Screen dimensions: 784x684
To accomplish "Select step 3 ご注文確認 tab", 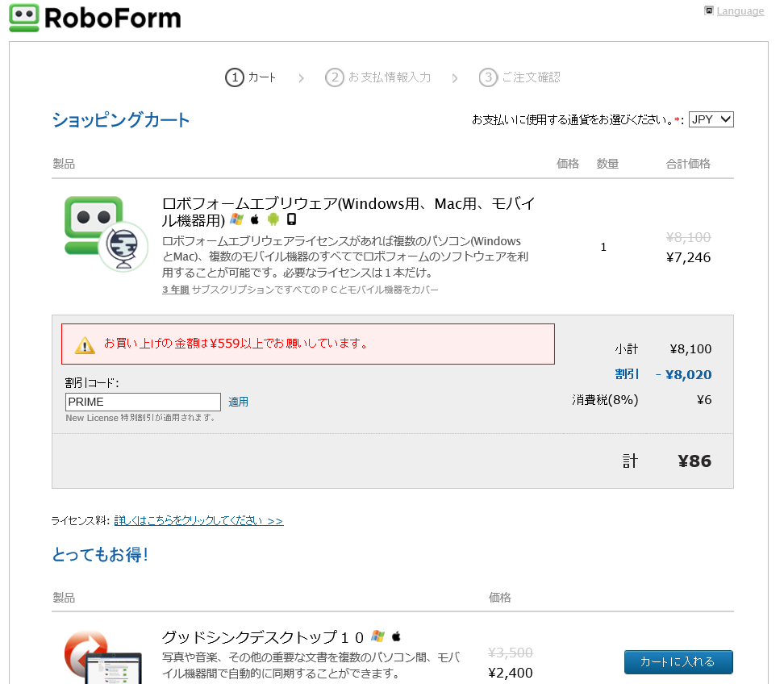I will pyautogui.click(x=519, y=77).
